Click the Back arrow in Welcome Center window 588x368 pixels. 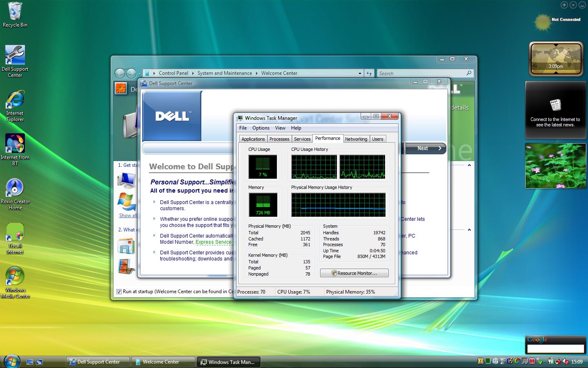(120, 73)
